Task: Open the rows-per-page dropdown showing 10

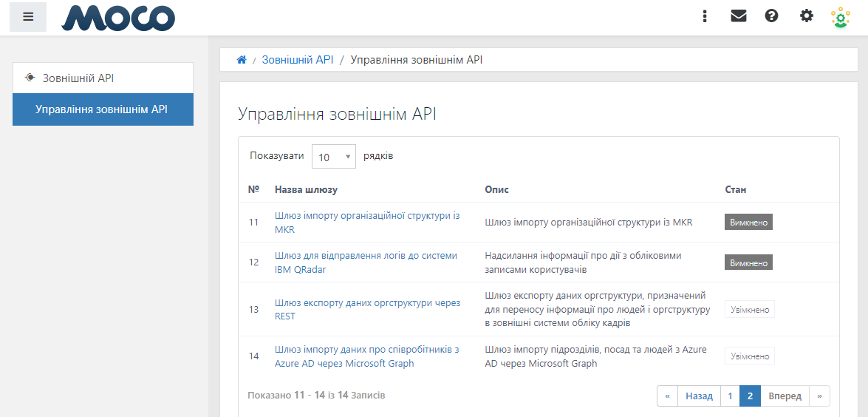Action: click(334, 157)
